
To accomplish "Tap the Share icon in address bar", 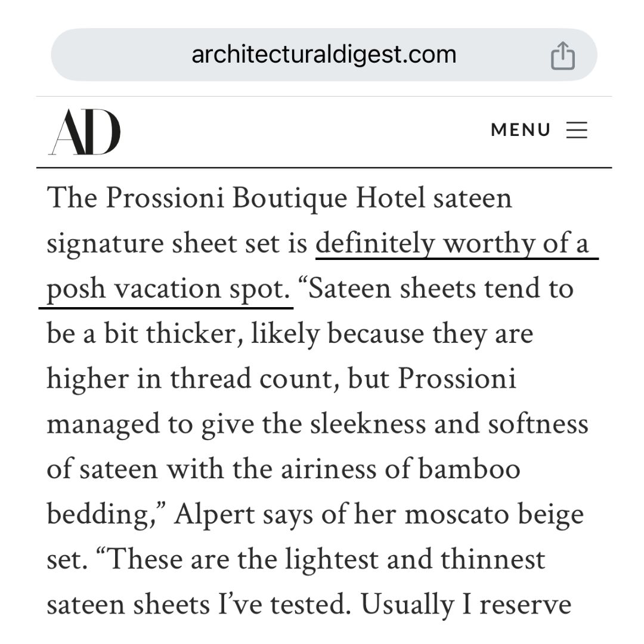I will pos(562,57).
